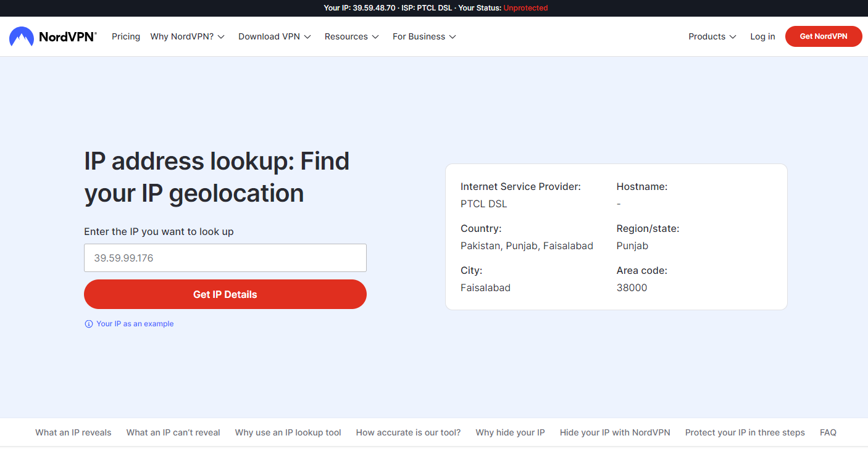Go to Protect your IP in three steps
The height and width of the screenshot is (462, 868).
click(x=745, y=432)
